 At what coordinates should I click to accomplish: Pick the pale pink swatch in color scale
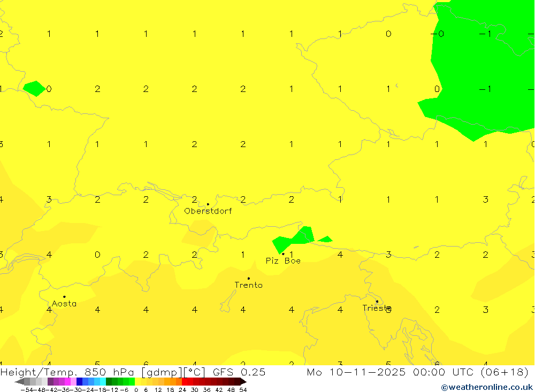tap(74, 382)
